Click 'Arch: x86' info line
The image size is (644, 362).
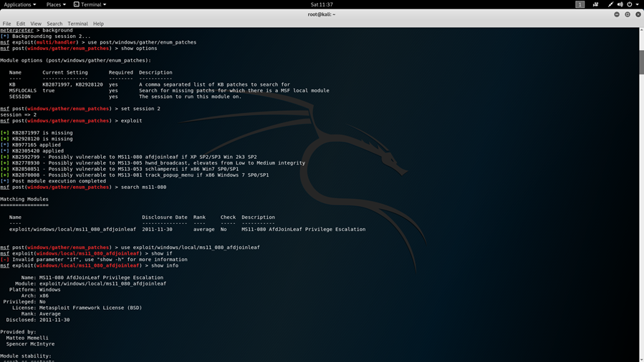(35, 295)
